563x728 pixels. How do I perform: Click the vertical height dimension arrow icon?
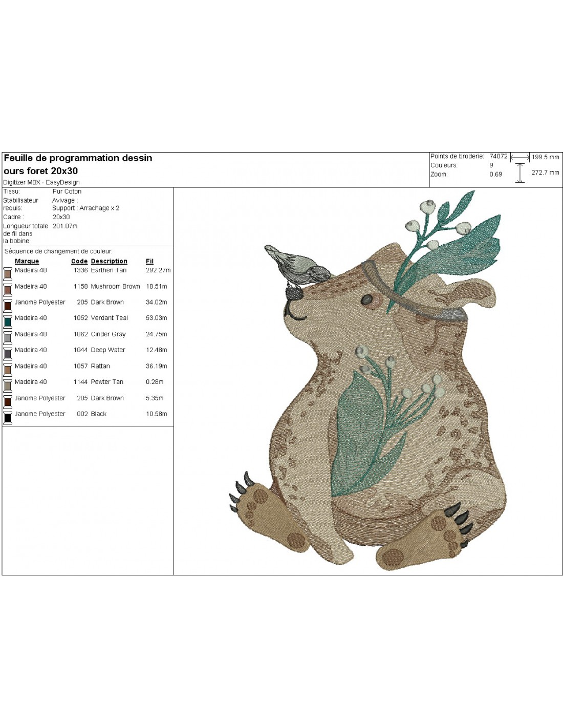pyautogui.click(x=520, y=173)
